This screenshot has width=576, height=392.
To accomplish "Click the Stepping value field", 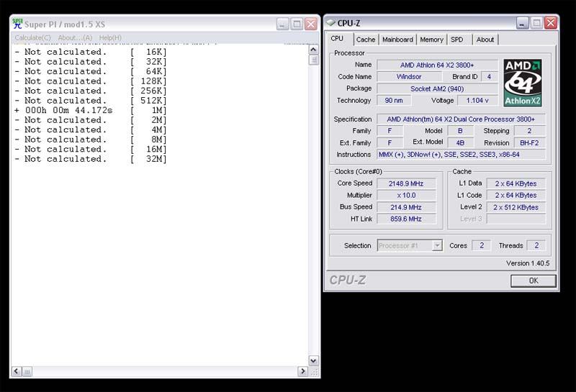I will tap(529, 131).
